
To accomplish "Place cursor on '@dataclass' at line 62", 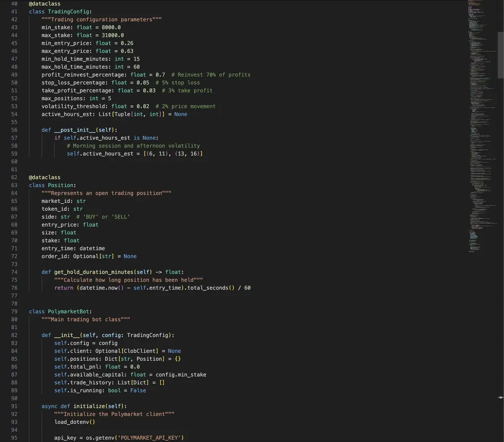I will pos(45,177).
